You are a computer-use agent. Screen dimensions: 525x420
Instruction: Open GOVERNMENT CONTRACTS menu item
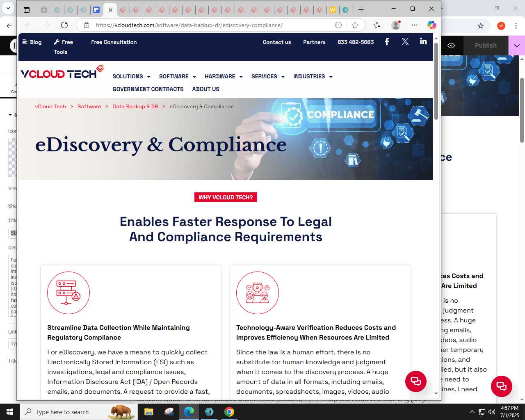tap(148, 89)
